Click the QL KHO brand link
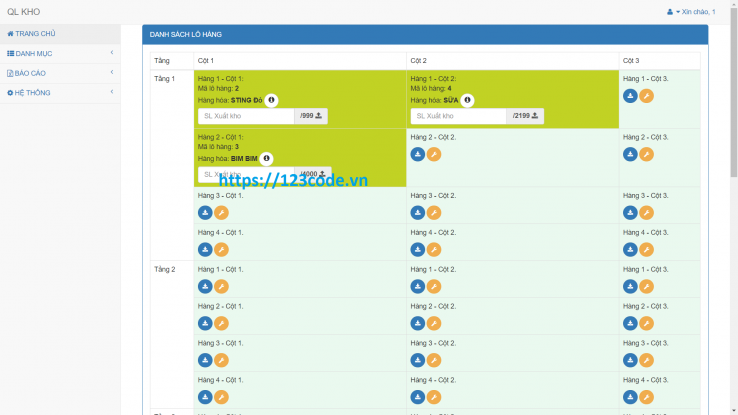This screenshot has width=738, height=415. [23, 12]
